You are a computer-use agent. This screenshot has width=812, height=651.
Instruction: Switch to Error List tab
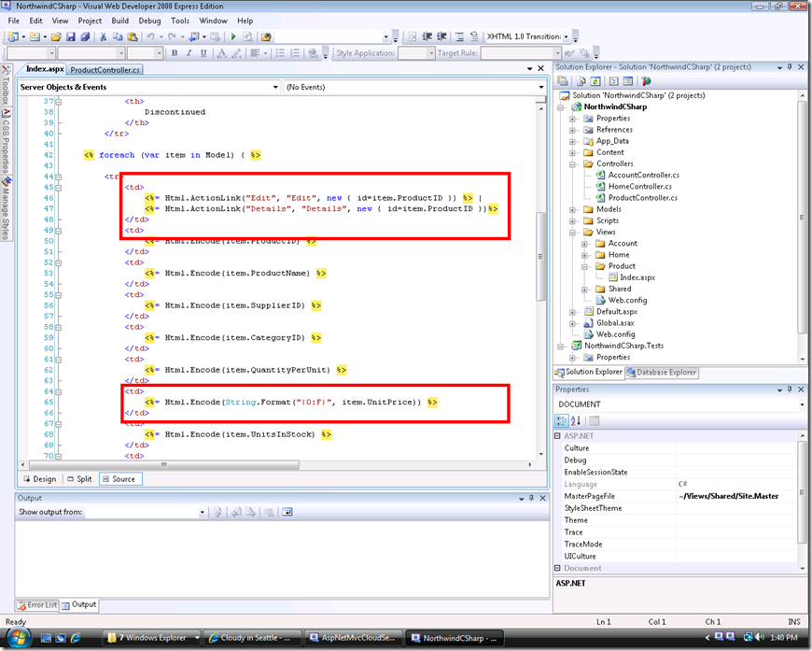coord(37,605)
